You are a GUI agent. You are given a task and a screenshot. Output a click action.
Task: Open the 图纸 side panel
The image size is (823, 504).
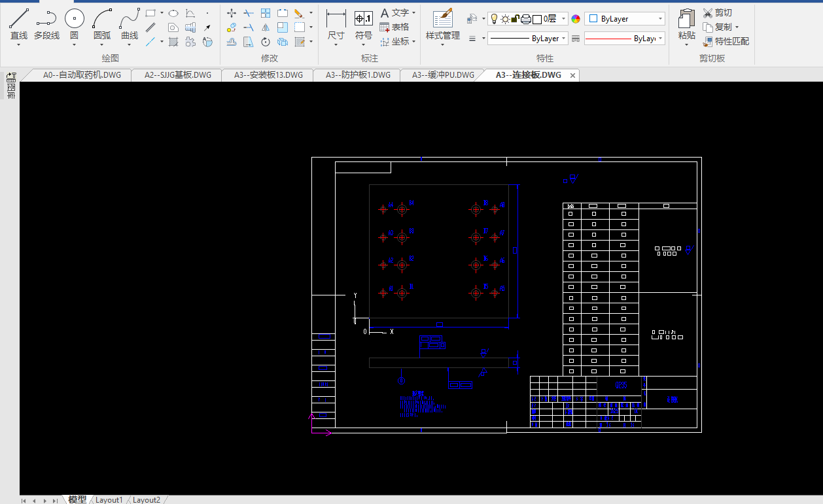(x=10, y=86)
